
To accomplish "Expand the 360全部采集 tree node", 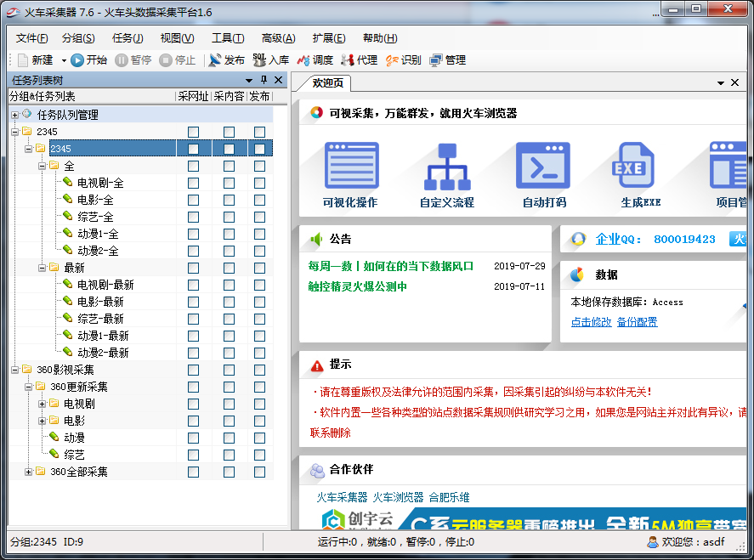I will tap(28, 472).
